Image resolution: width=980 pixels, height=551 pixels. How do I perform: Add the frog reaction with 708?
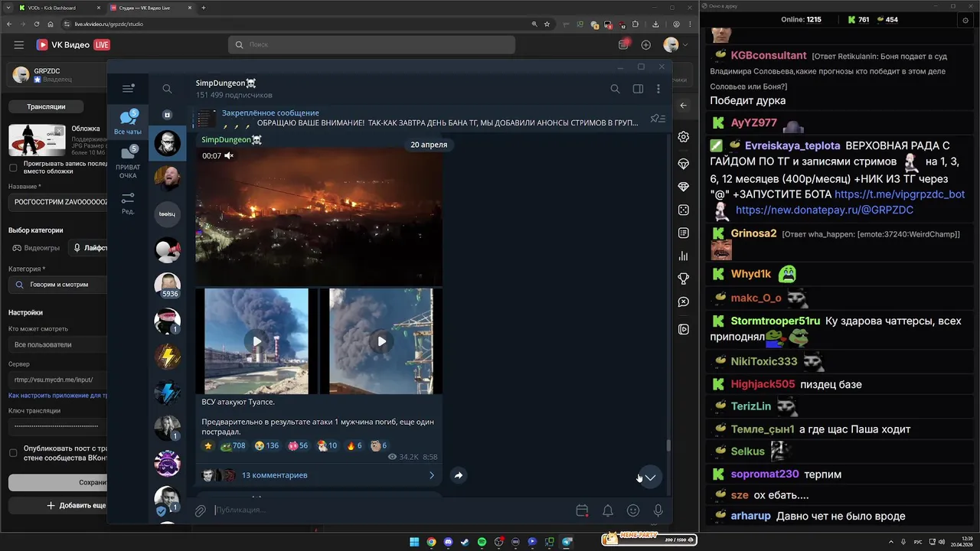(233, 445)
